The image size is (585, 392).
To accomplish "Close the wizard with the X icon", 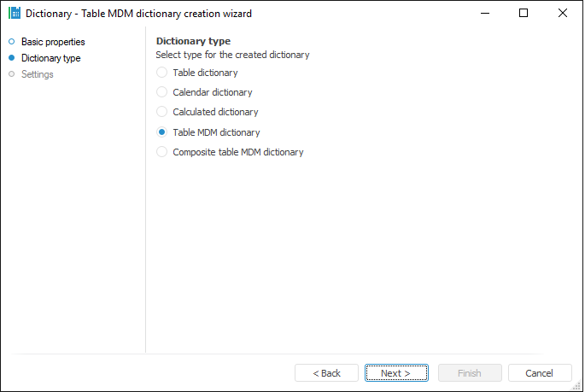I will pyautogui.click(x=562, y=14).
